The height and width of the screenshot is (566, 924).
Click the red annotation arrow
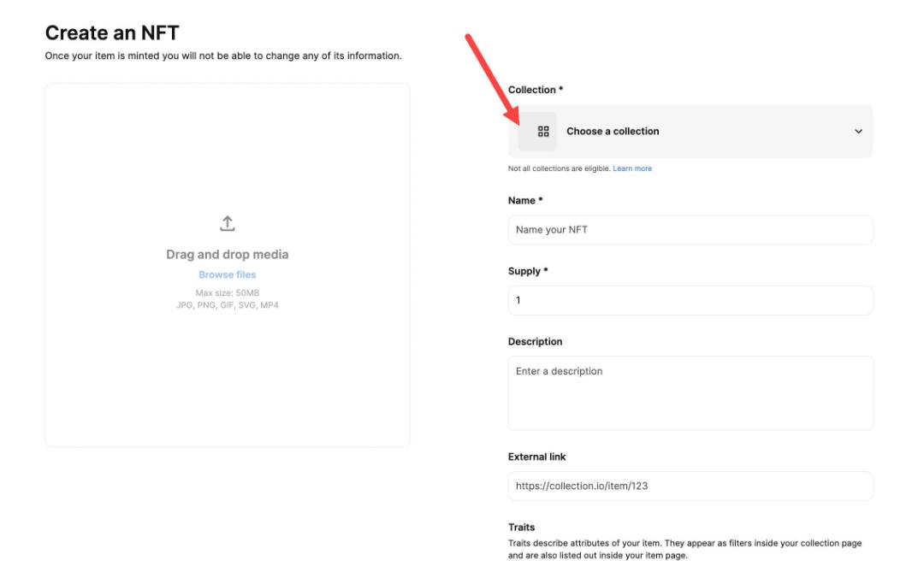tap(492, 79)
